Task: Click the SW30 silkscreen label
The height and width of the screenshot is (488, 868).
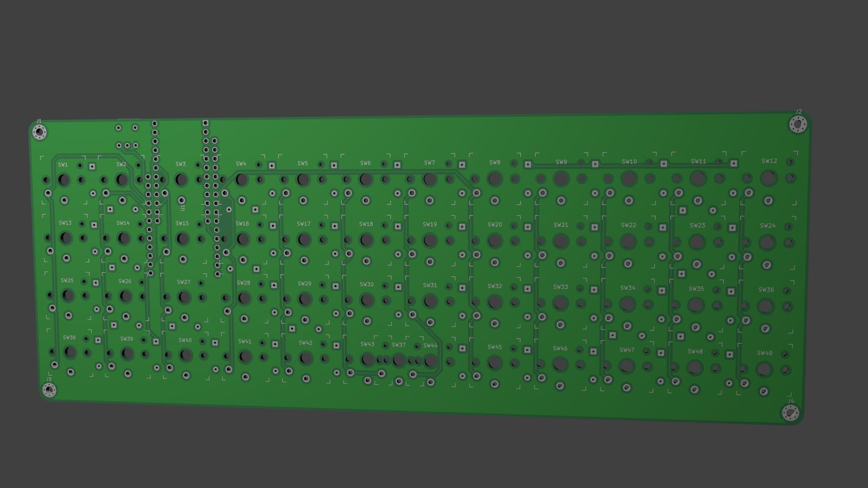Action: [367, 285]
